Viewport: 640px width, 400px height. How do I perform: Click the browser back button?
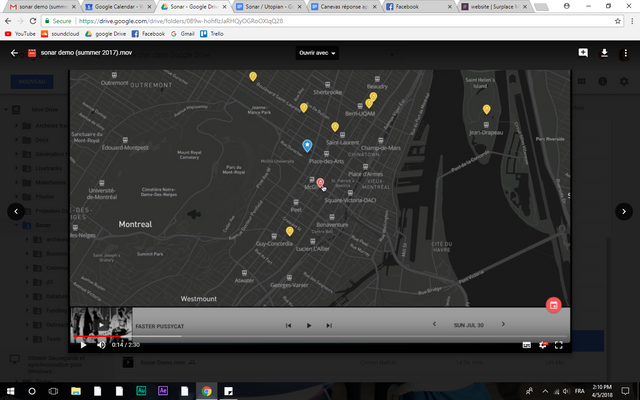[x=8, y=21]
